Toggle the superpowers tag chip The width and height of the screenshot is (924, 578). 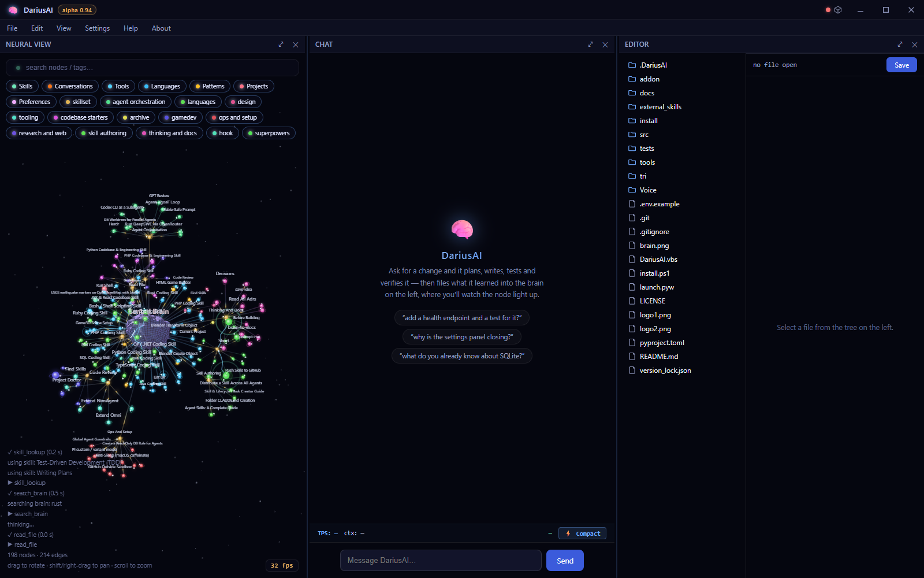(x=269, y=133)
